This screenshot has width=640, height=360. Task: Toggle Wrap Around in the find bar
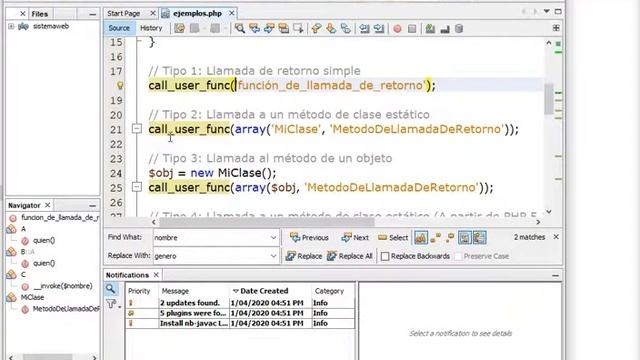(x=480, y=238)
